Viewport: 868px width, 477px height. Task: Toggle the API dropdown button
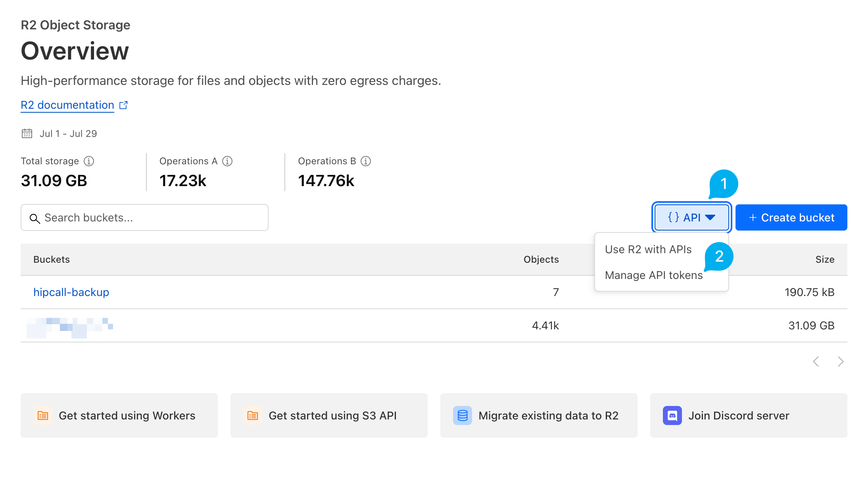tap(692, 217)
